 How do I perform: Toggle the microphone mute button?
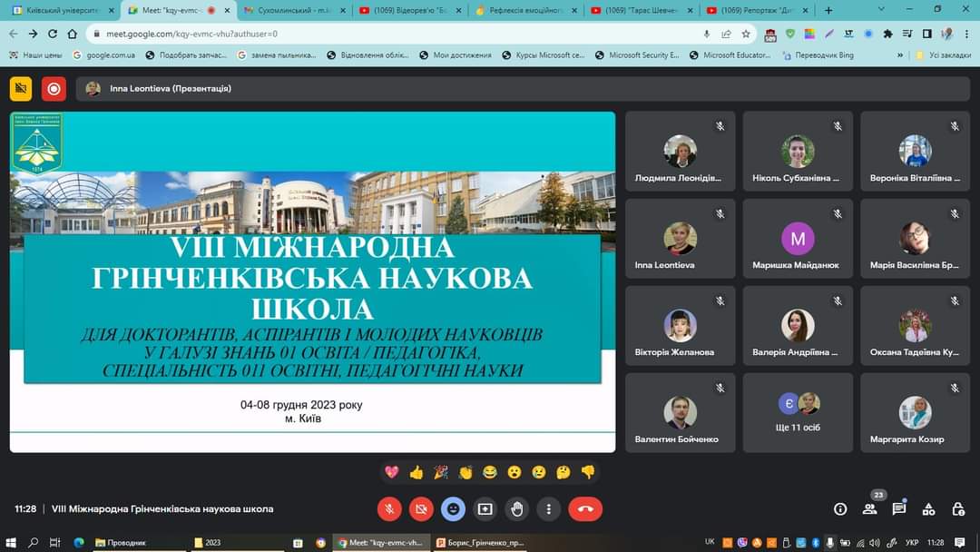(389, 509)
